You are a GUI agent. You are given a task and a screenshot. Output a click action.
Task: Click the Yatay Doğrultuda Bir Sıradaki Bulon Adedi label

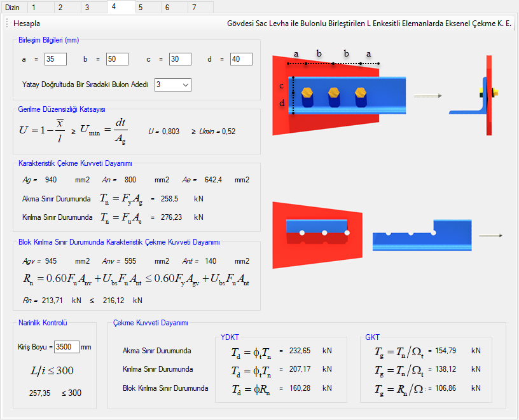(x=85, y=85)
